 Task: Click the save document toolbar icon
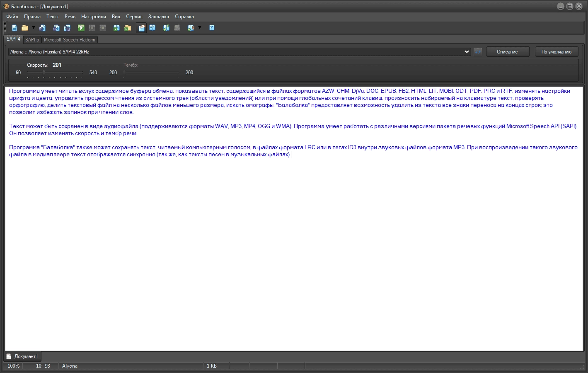tap(42, 28)
